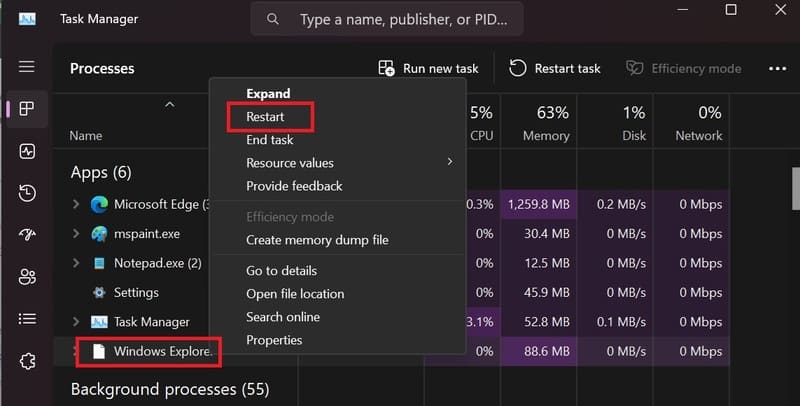
Task: Open the three-dot more options menu
Action: 778,68
